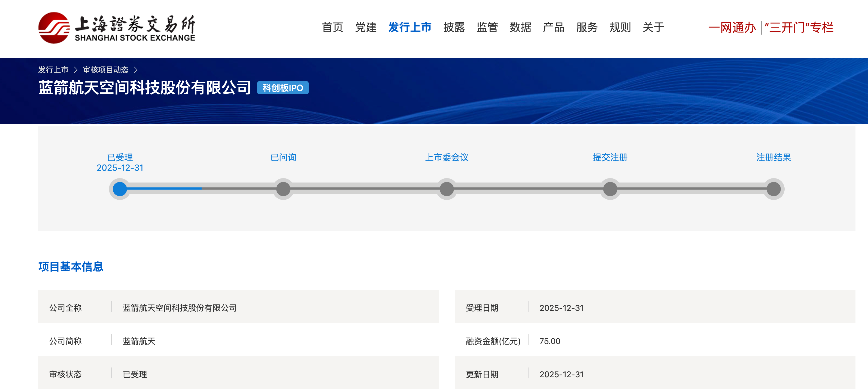This screenshot has width=868, height=389.
Task: Click the 提交注册 progress step dot
Action: click(610, 189)
